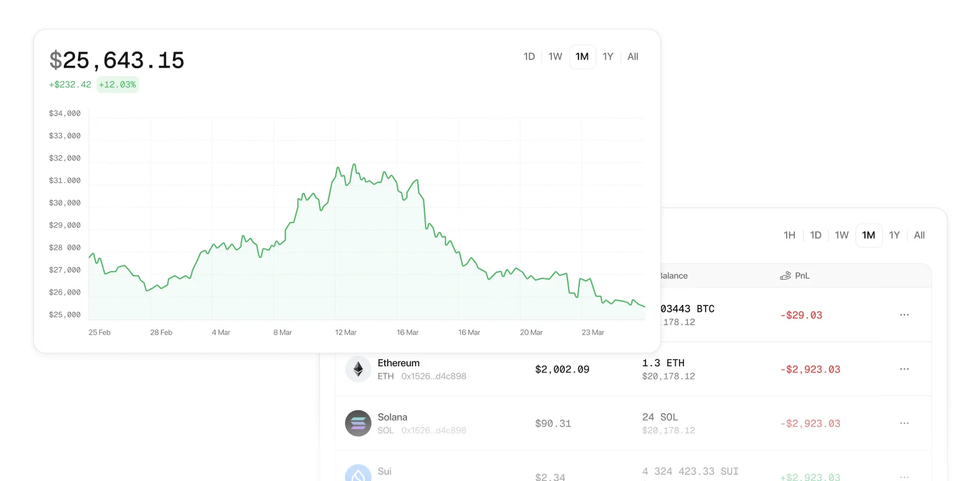Select 1H range in asset table
Viewport: 980px width, 481px height.
pyautogui.click(x=789, y=235)
